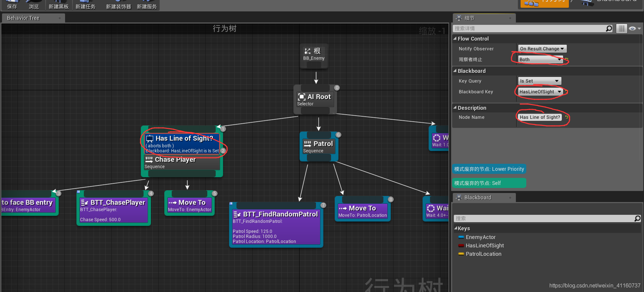Image resolution: width=644 pixels, height=292 pixels.
Task: Click 新建黑板 to create a new blackboard
Action: (x=59, y=5)
